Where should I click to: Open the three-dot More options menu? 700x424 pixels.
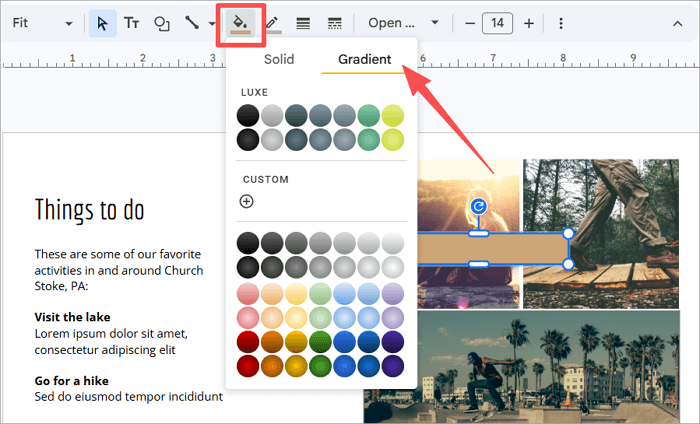click(x=560, y=22)
